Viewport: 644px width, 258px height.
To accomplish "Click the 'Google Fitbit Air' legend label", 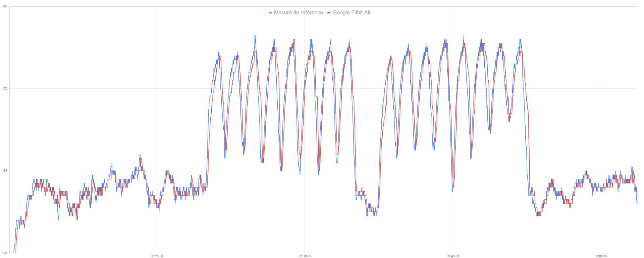I will click(352, 13).
